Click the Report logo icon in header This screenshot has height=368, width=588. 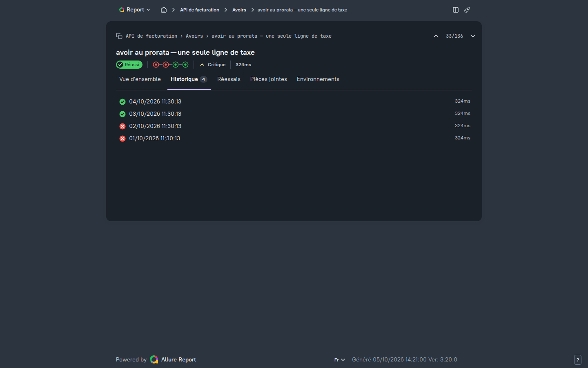click(122, 10)
